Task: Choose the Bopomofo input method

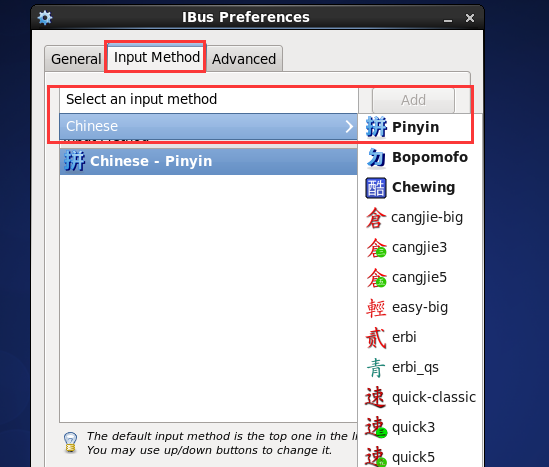Action: coord(419,157)
